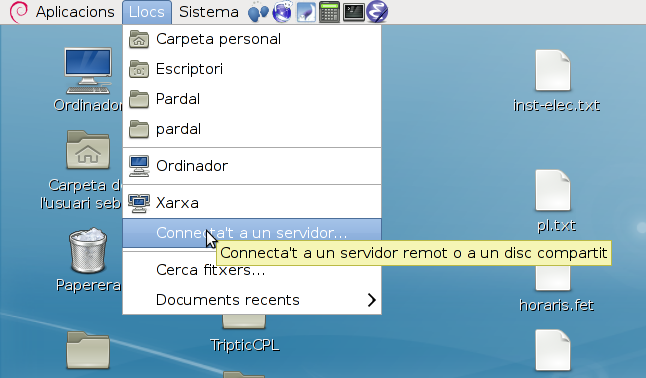Select the Ordinador desktop icon
646x378 pixels.
coord(88,71)
